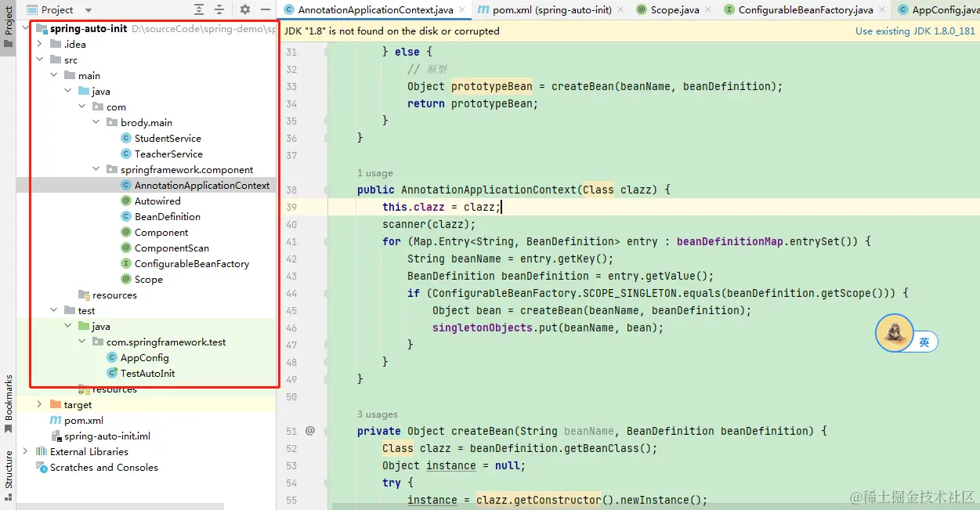This screenshot has width=980, height=510.
Task: Switch to pom.xml (spring-auto-init) tab
Action: [552, 10]
